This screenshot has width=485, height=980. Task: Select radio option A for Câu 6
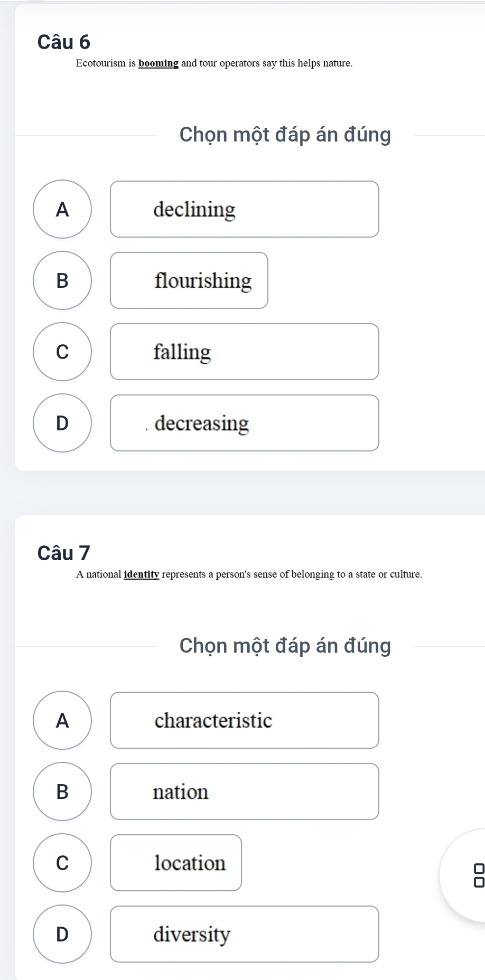point(62,209)
